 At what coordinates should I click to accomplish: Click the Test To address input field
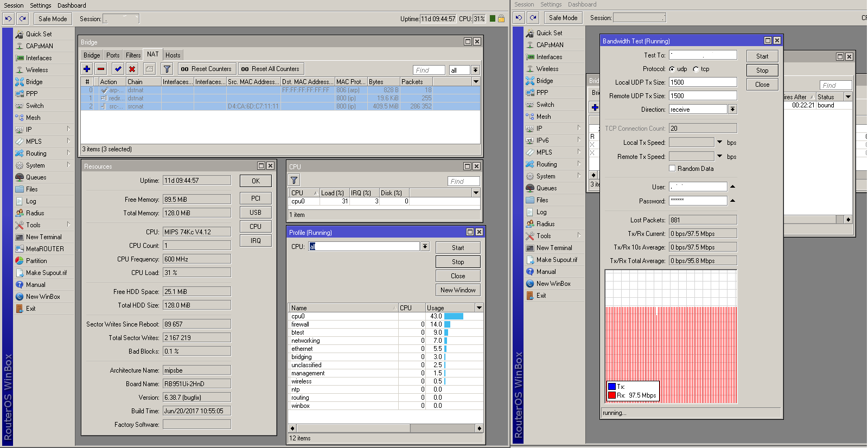(703, 55)
